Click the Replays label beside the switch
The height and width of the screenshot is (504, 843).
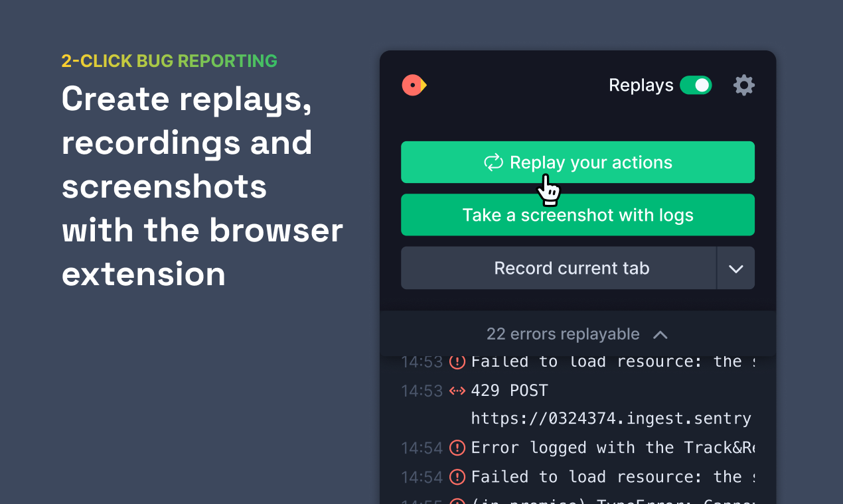click(x=641, y=86)
